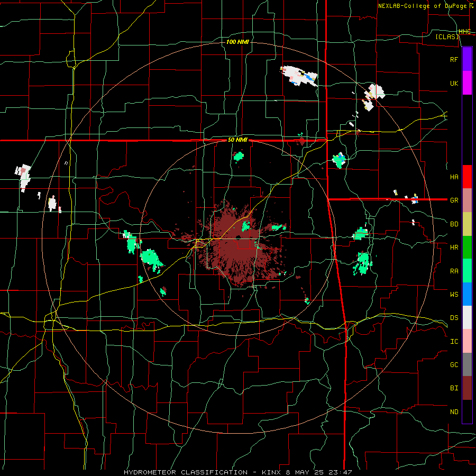476x476 pixels.
Task: Click the brown BI legend swatch
Action: (x=467, y=388)
